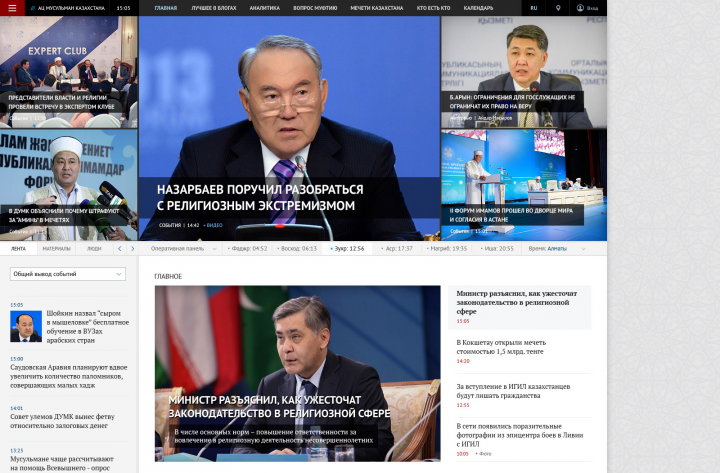Expand the Оперативная панель dropdown

pos(184,248)
